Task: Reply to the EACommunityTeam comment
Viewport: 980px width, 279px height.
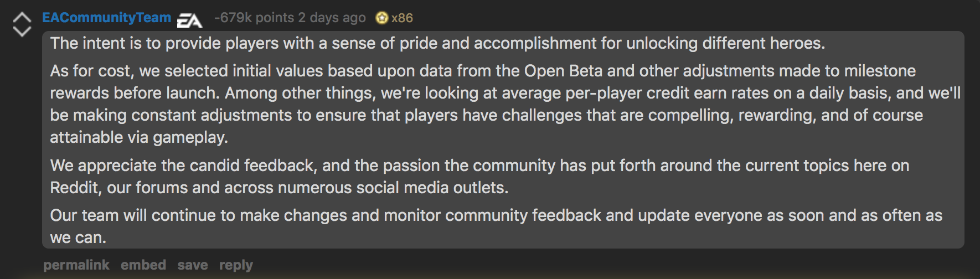Action: (x=236, y=265)
